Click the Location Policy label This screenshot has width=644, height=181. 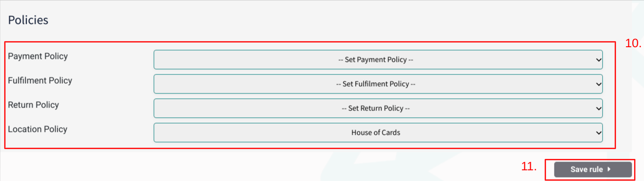(37, 129)
